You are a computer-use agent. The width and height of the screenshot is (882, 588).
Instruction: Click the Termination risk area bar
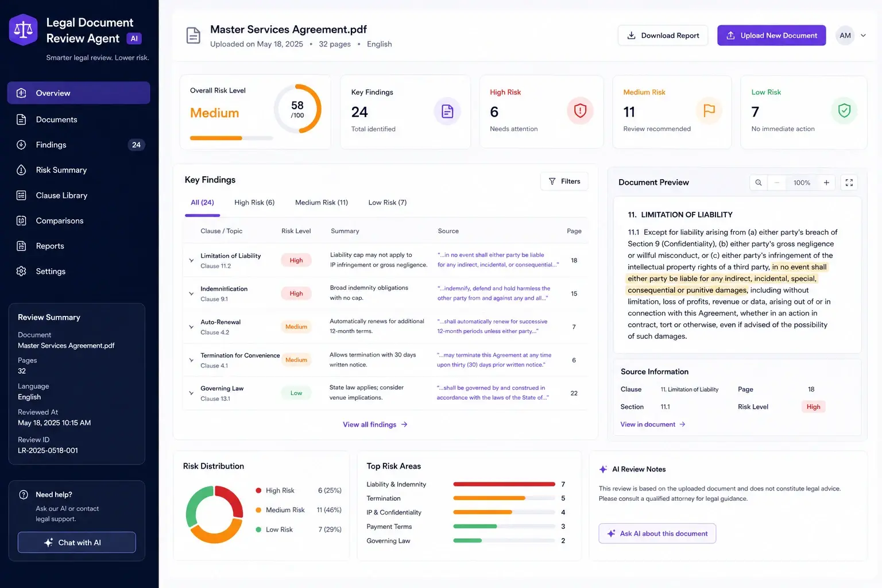504,498
